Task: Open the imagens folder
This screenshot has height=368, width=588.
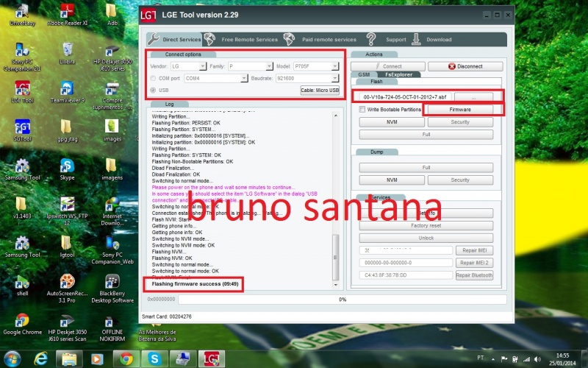Action: 112,169
